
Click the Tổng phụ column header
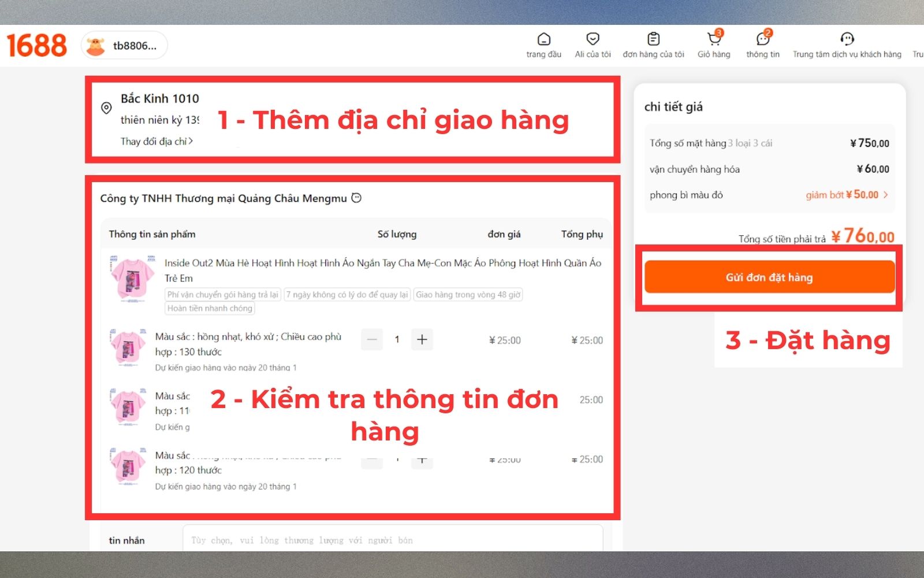point(582,234)
